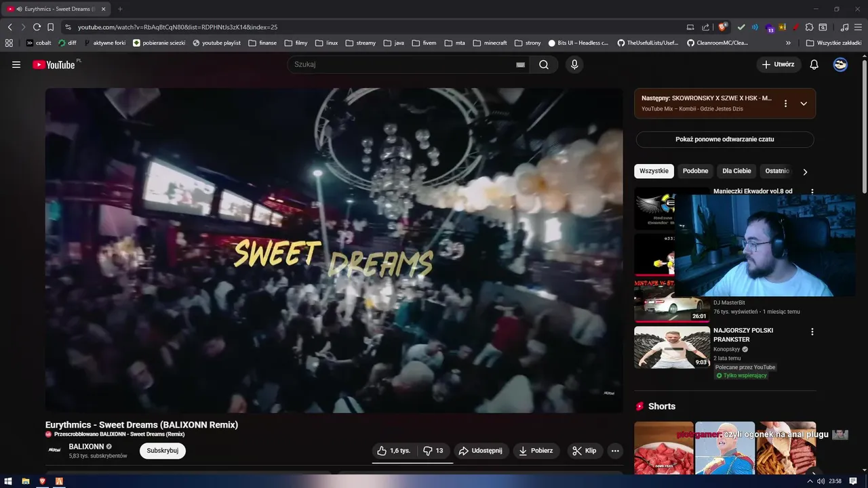Select the Podobne filter chip
Screen dimensions: 868x488
pyautogui.click(x=695, y=171)
